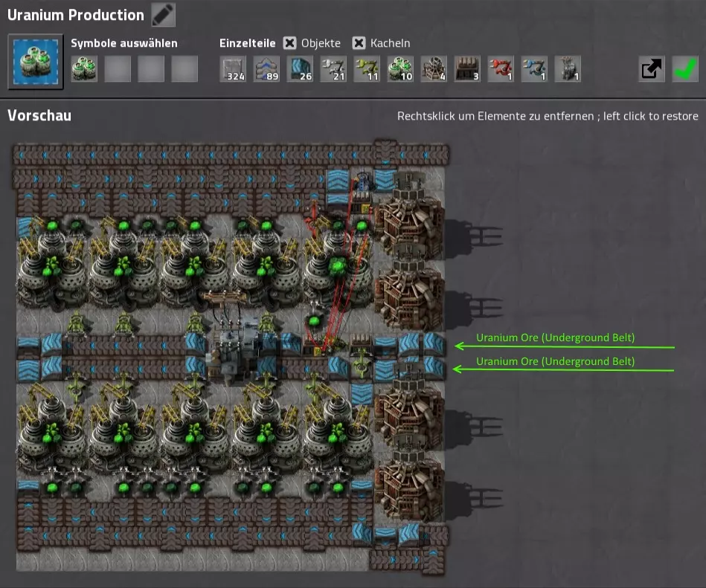Click the tile component showing 324
The width and height of the screenshot is (706, 588).
[233, 69]
